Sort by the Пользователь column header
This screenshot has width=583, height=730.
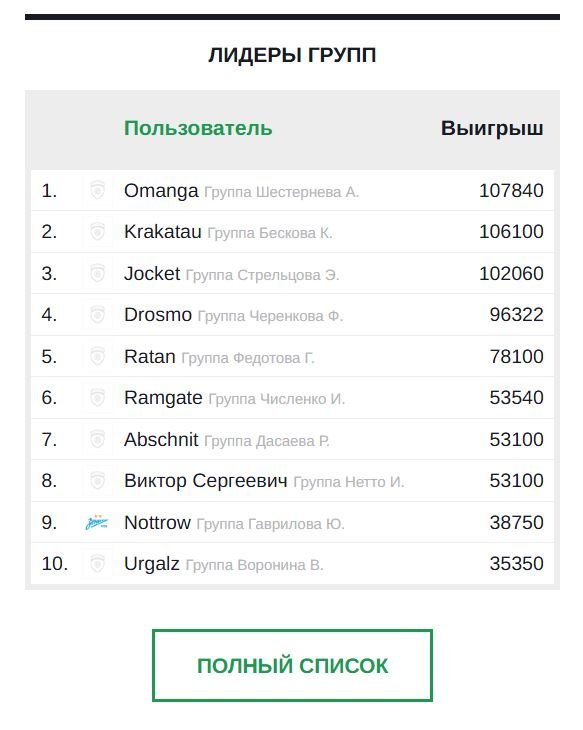point(198,128)
